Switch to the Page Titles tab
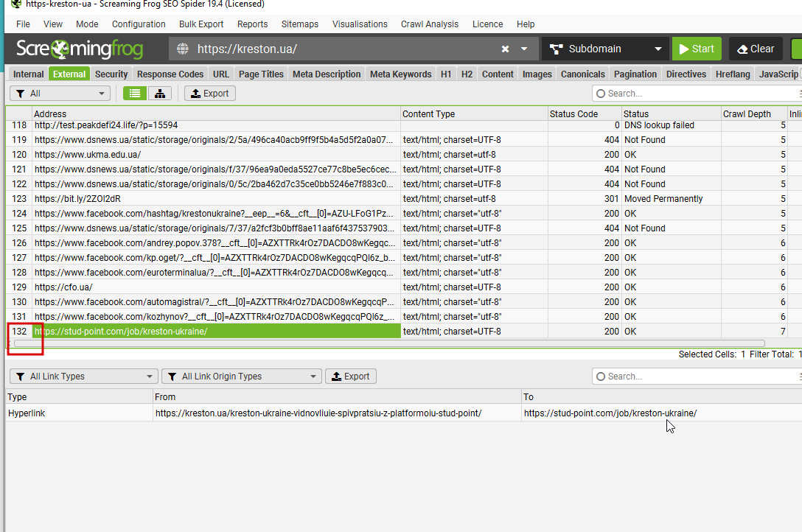Viewport: 802px width, 532px height. (x=261, y=74)
